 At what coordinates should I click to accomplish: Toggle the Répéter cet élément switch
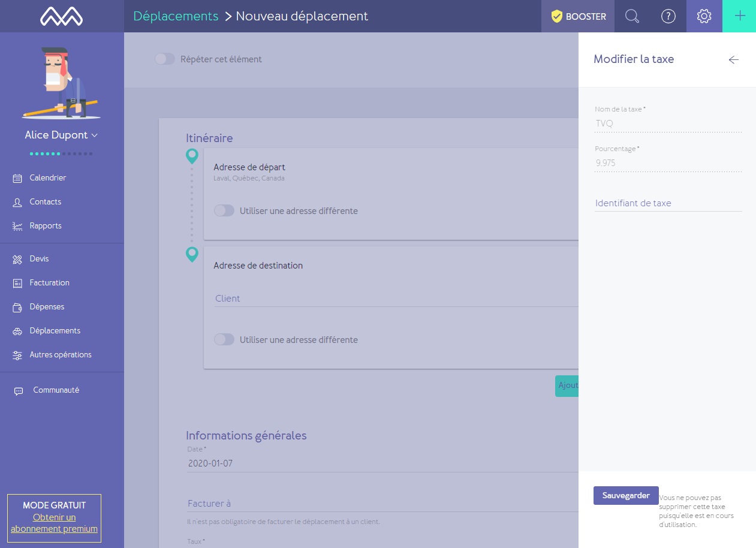165,59
